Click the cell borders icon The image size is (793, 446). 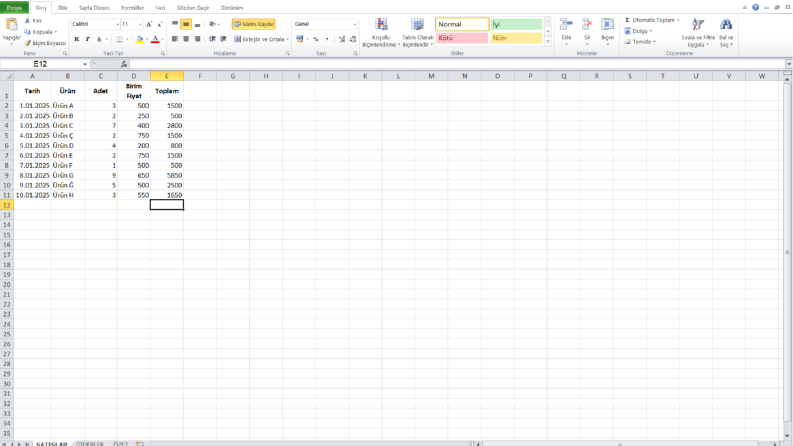(119, 39)
